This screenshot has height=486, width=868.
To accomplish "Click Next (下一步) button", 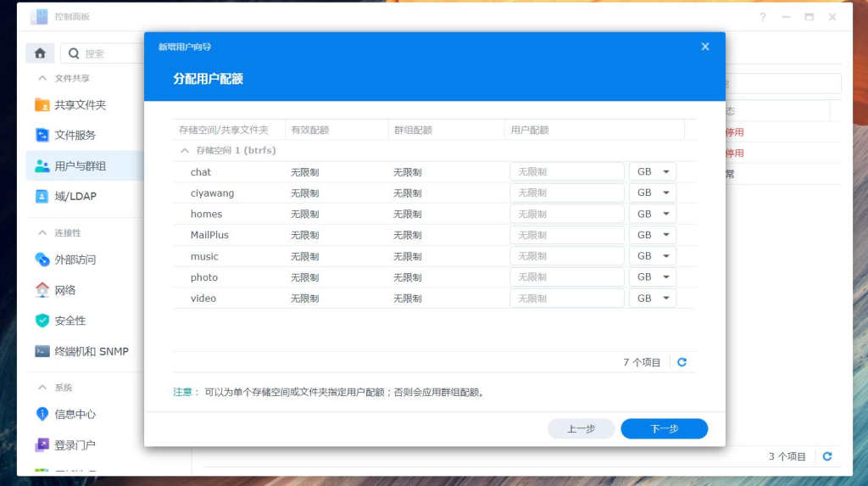I will pos(665,428).
